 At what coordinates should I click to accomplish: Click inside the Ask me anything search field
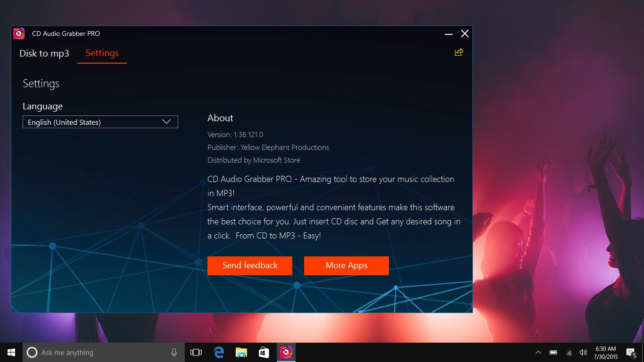tap(94, 352)
